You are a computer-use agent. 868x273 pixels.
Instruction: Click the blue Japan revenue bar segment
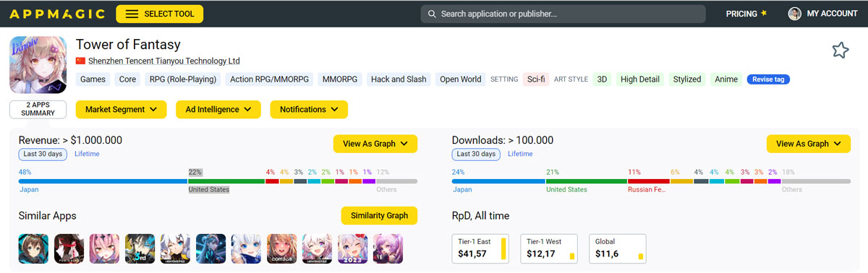pos(103,181)
